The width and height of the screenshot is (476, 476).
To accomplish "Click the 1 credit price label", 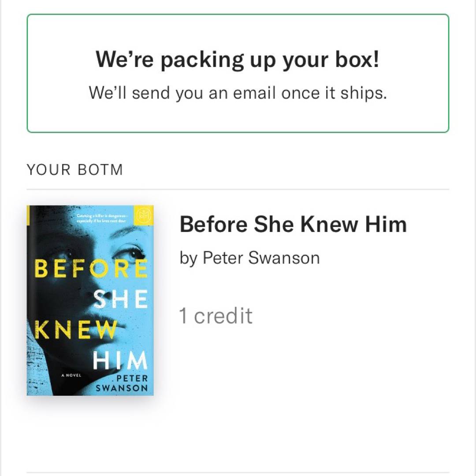I will [x=216, y=316].
